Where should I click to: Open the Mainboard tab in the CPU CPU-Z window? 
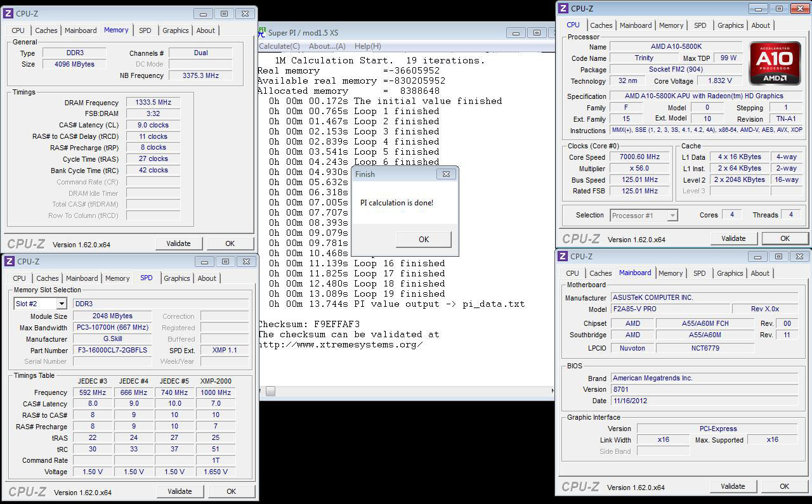pos(636,25)
